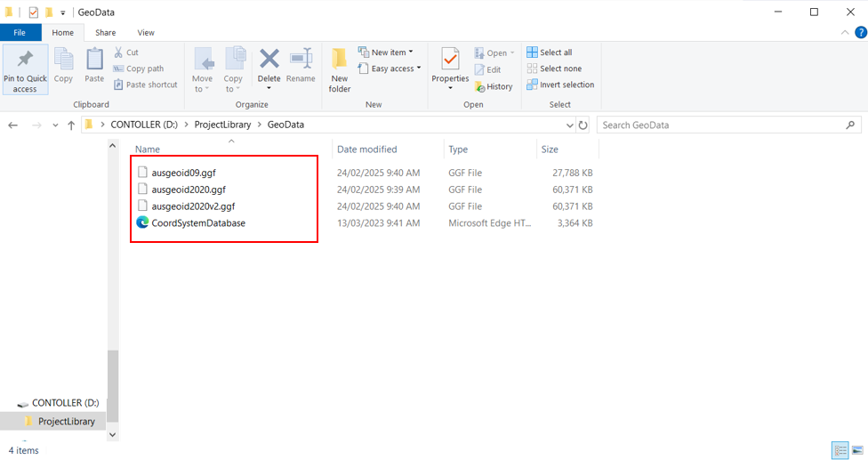
Task: Click GeoData in the address path
Action: pos(285,125)
